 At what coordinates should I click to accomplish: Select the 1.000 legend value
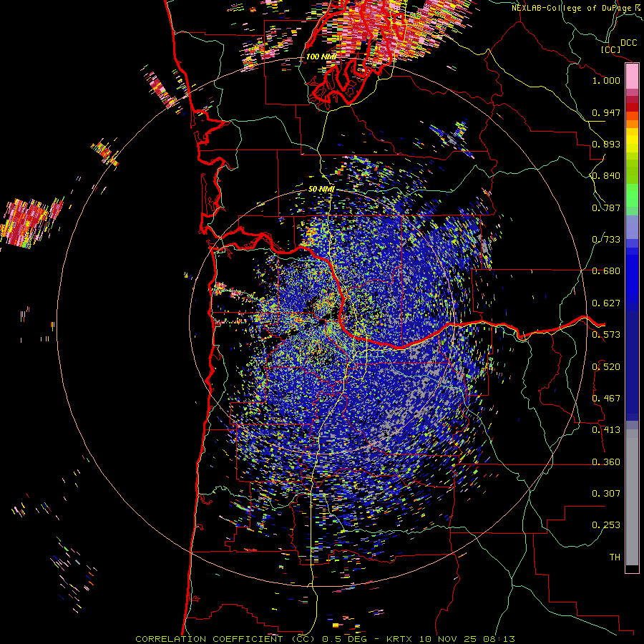606,80
